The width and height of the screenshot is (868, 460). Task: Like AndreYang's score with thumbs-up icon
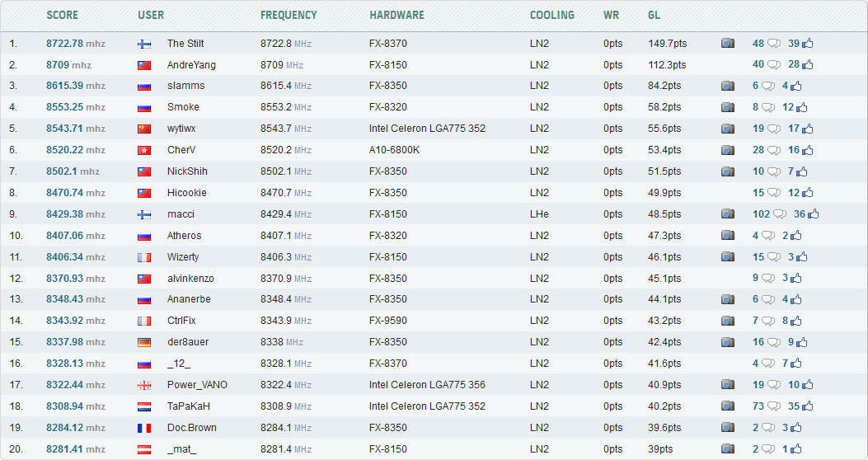[807, 64]
